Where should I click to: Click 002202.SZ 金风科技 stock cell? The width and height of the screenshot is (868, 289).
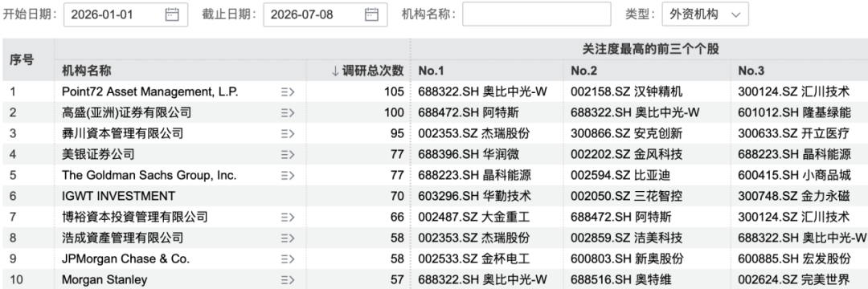(x=627, y=154)
